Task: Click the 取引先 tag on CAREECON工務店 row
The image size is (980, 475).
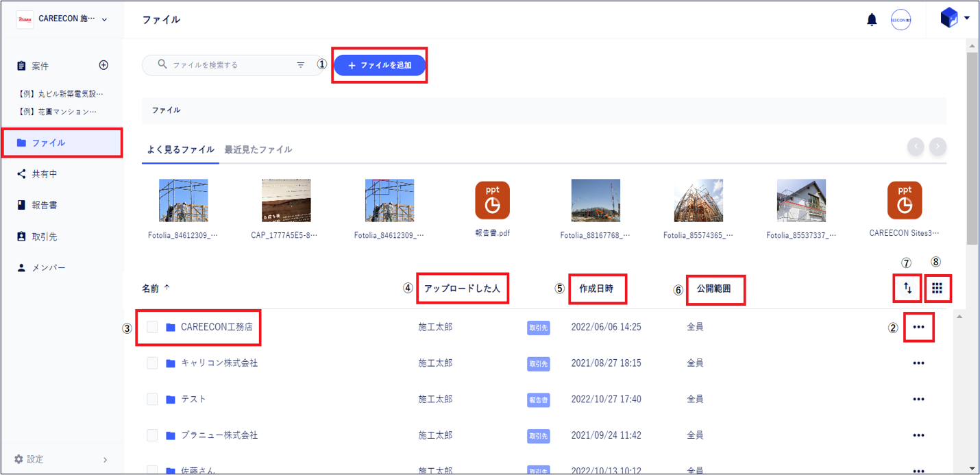Action: point(538,328)
